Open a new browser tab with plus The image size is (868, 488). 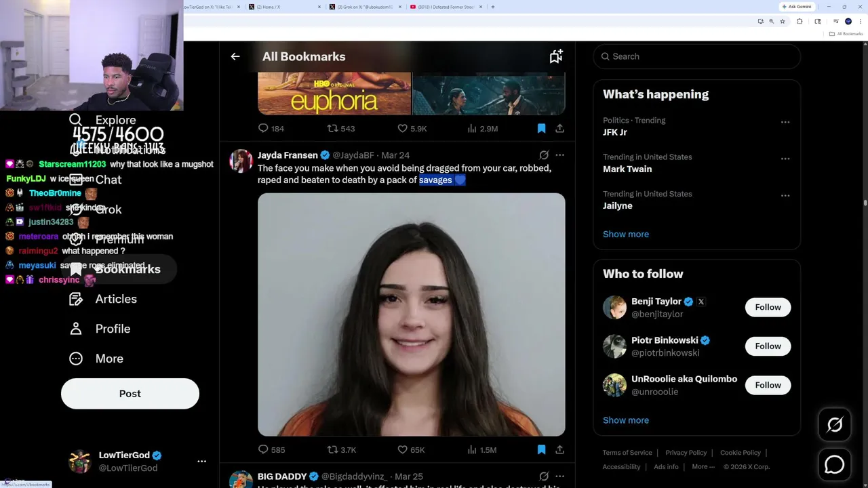[x=492, y=7]
